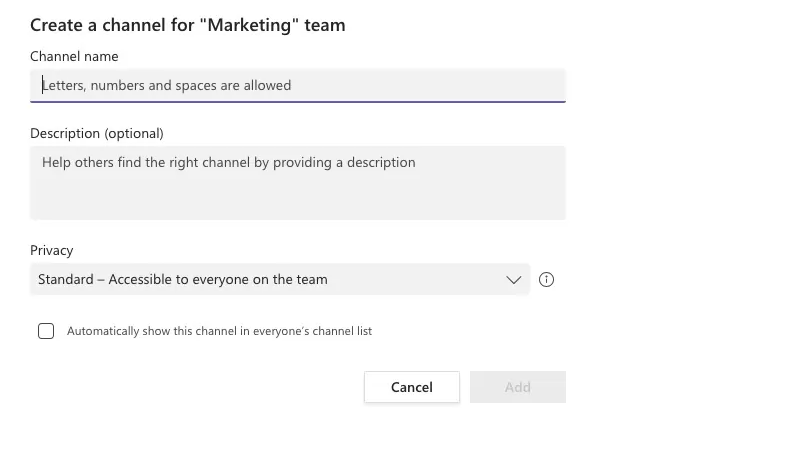Click the word 'Standard' in Privacy selector
Image resolution: width=793 pixels, height=469 pixels.
pos(65,280)
